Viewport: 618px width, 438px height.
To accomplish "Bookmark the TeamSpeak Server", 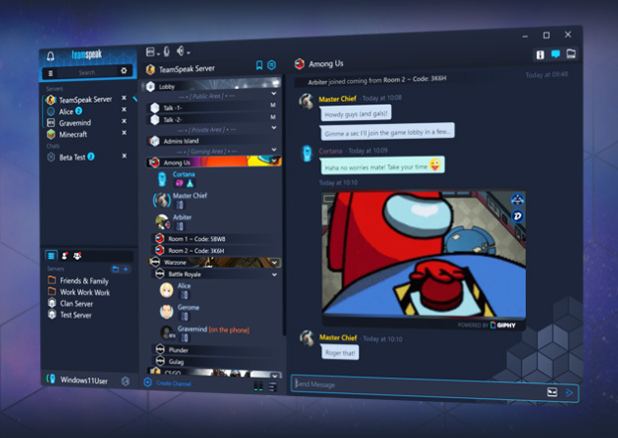I will pyautogui.click(x=259, y=65).
